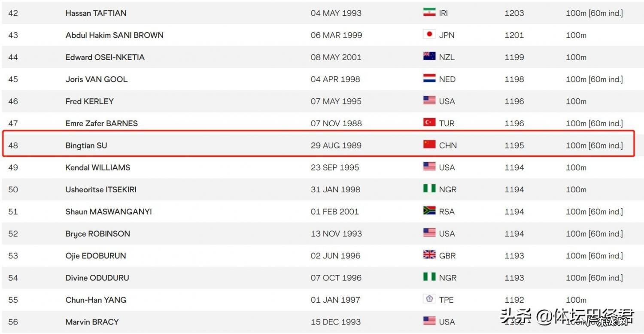The image size is (644, 334).
Task: Click the China flag beside CHN
Action: [x=429, y=145]
